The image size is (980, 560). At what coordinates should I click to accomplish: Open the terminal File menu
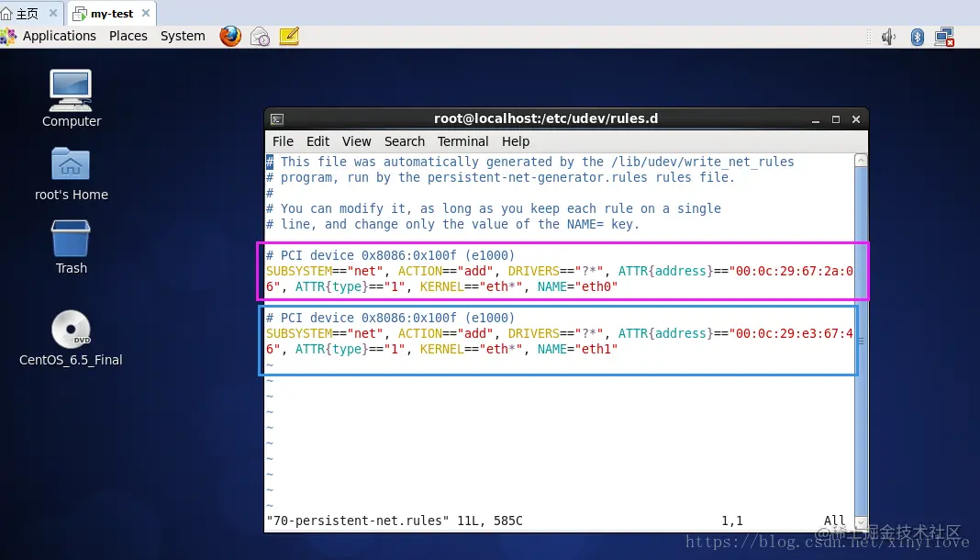coord(283,142)
